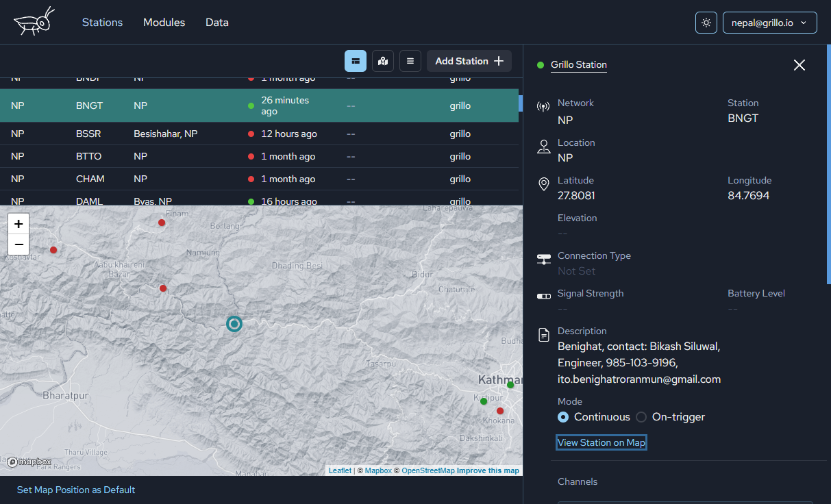Open the nepal@grillo.io account dropdown
The image size is (831, 504).
point(769,23)
